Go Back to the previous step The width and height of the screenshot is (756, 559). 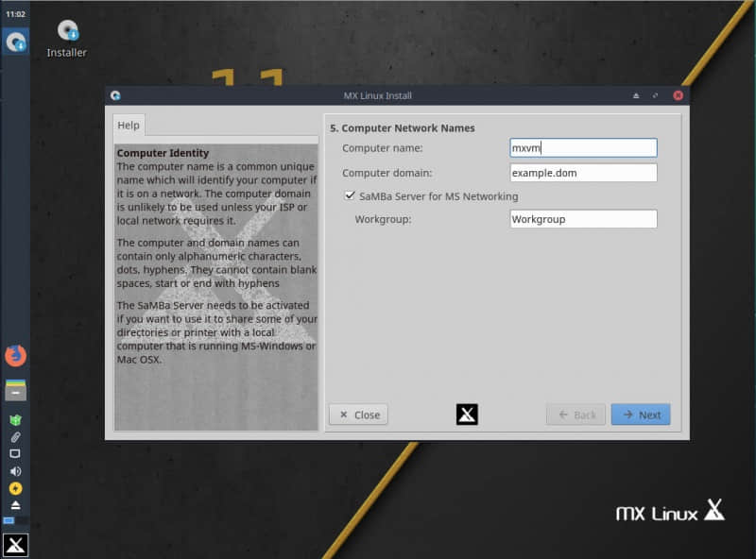click(x=576, y=415)
